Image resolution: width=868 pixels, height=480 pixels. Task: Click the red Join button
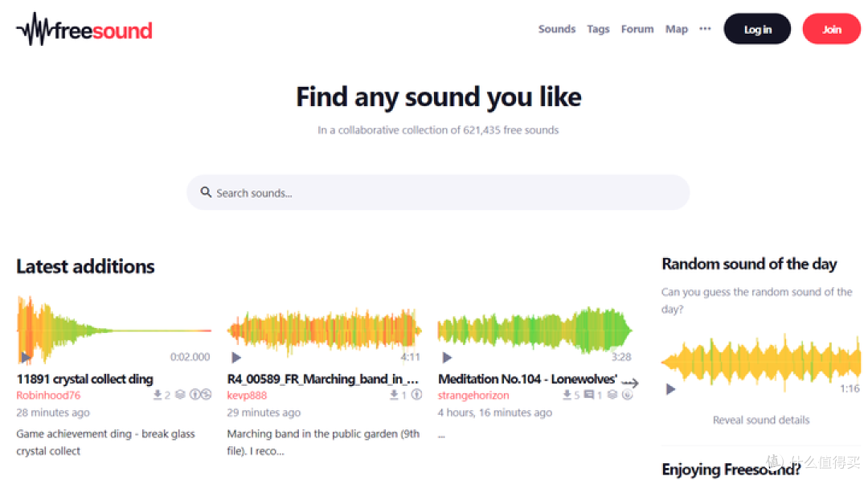[832, 29]
